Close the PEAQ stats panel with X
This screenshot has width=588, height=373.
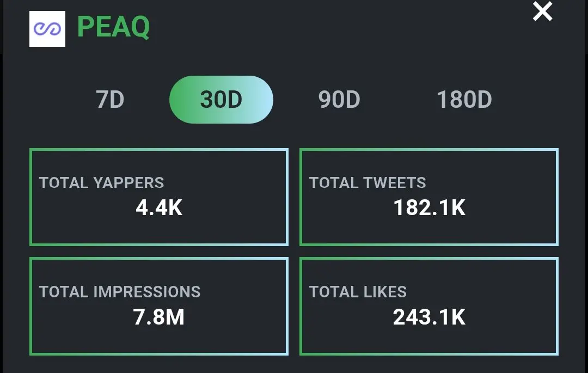click(x=542, y=11)
